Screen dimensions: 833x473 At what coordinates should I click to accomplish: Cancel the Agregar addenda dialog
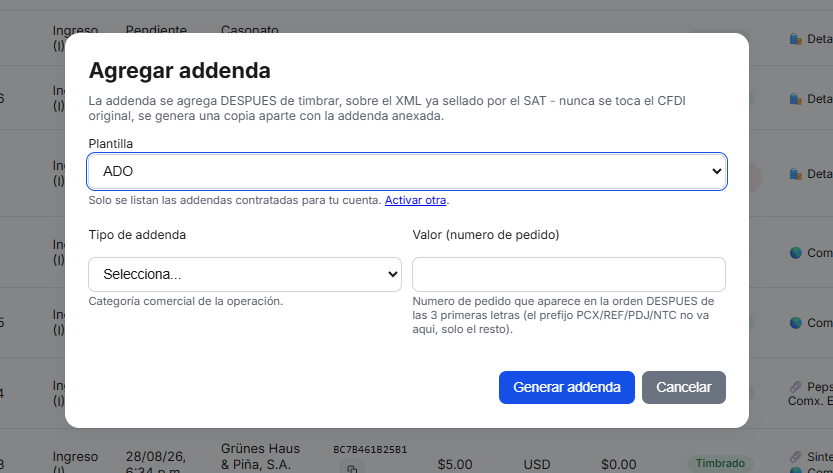click(x=684, y=387)
